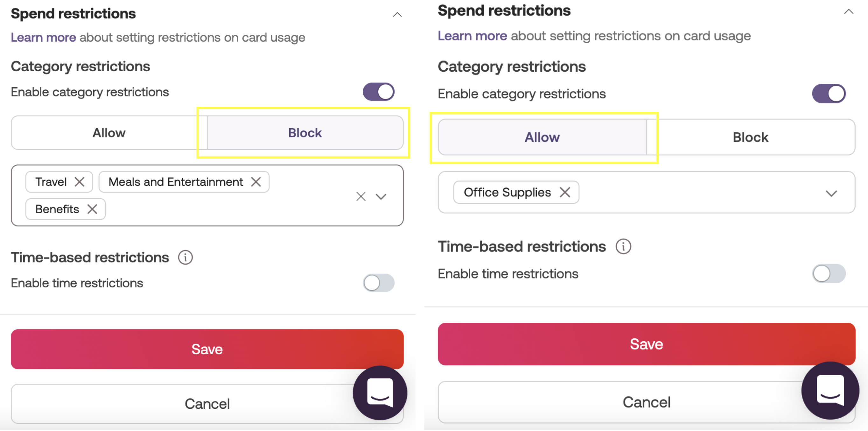Viewport: 868px width, 431px height.
Task: Remove the Benefits category tag
Action: click(x=92, y=209)
